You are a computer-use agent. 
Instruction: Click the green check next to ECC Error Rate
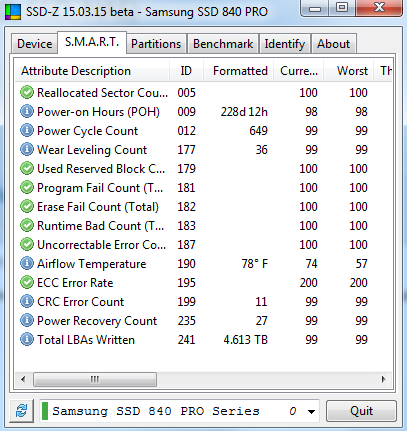27,282
